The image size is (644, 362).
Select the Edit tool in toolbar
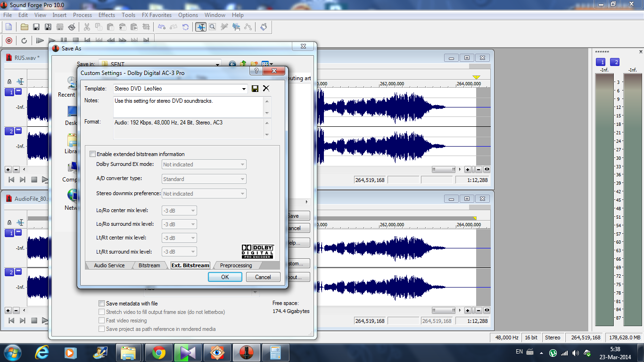coord(201,27)
